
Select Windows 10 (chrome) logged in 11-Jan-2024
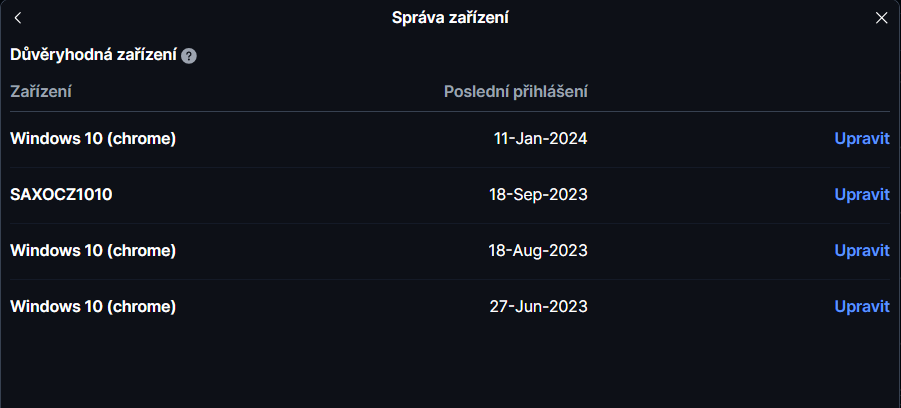(x=93, y=138)
